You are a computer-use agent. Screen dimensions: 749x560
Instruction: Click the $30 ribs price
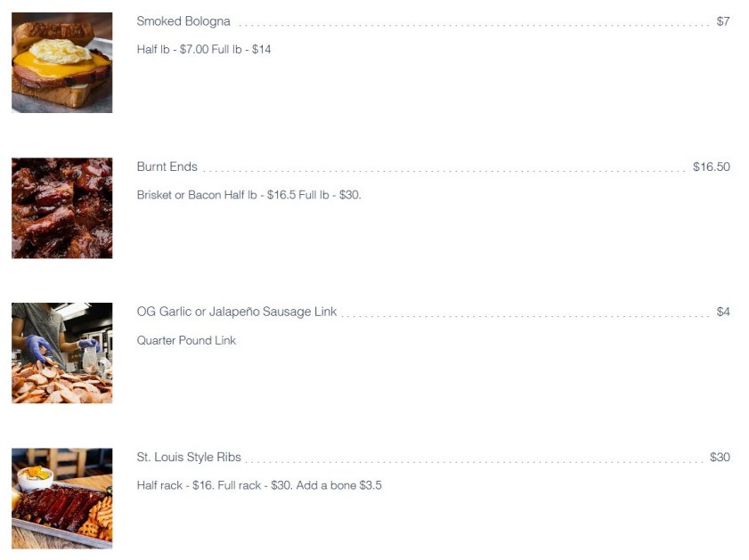[x=720, y=457]
